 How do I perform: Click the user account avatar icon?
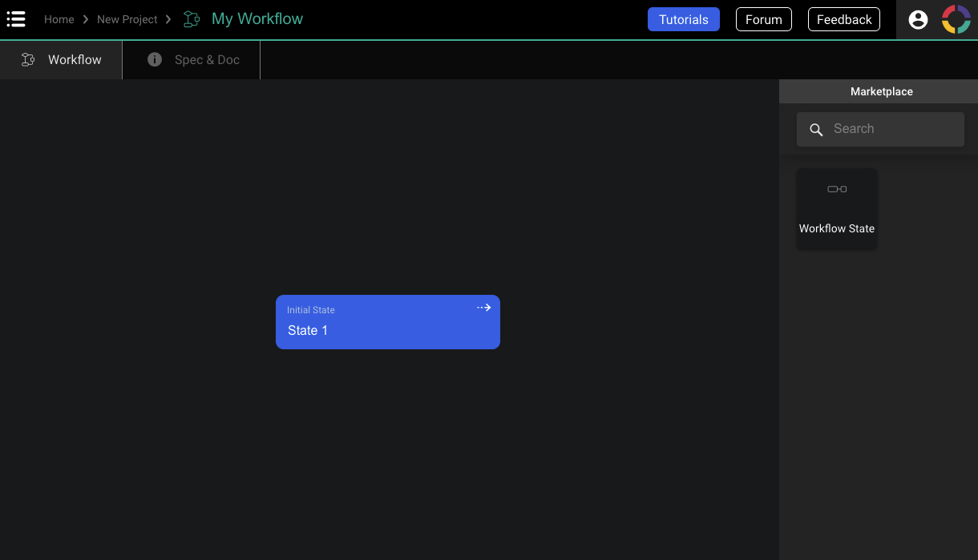point(918,18)
